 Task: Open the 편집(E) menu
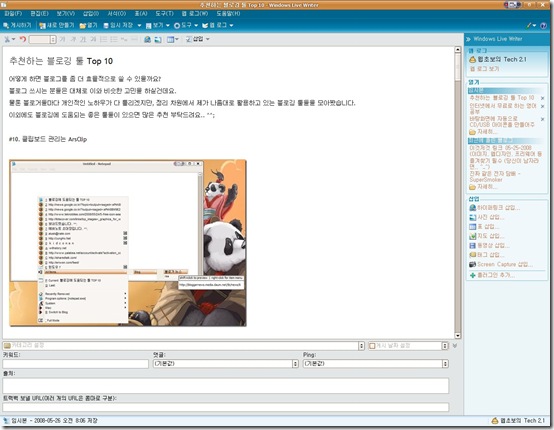tap(39, 14)
